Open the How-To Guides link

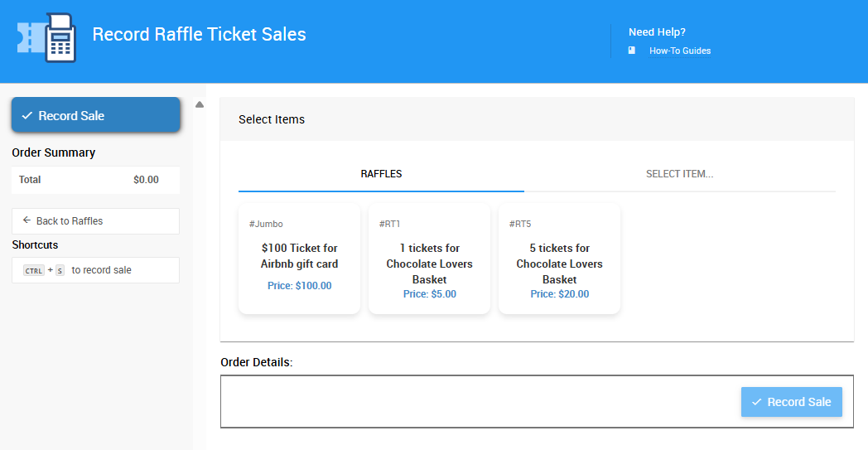pyautogui.click(x=679, y=51)
